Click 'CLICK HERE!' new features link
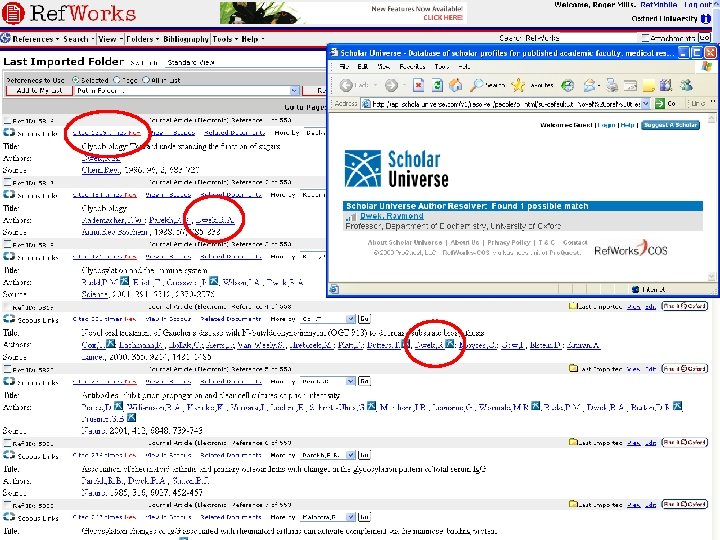720x540 pixels. [x=443, y=17]
